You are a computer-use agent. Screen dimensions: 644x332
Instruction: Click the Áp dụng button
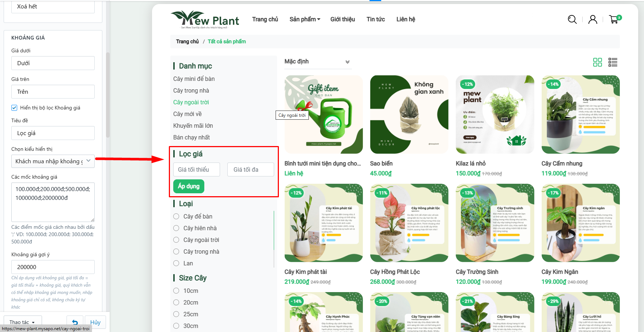click(189, 186)
